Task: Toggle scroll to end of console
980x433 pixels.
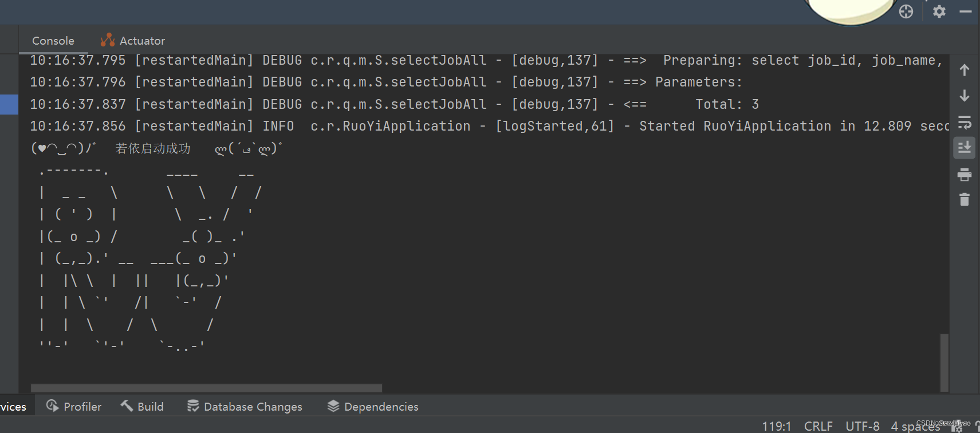Action: pos(965,148)
